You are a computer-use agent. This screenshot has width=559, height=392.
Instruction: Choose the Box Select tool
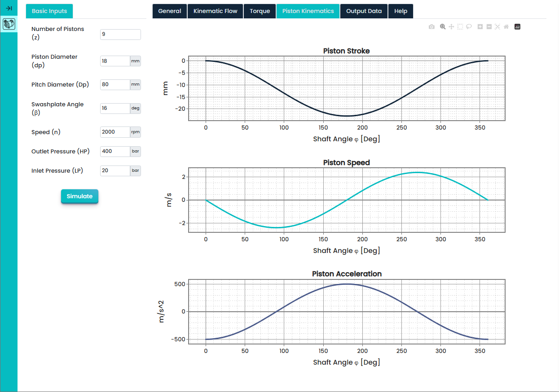point(460,27)
